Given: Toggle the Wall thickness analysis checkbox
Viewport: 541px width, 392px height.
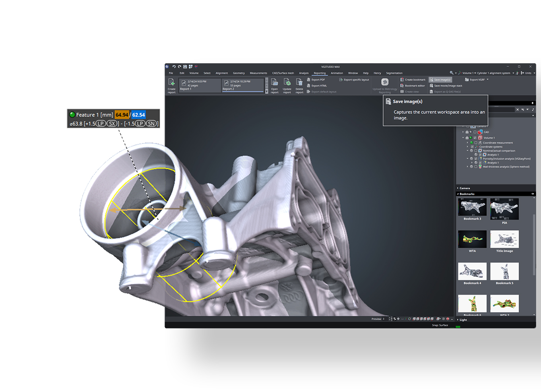Looking at the screenshot, I should 476,167.
